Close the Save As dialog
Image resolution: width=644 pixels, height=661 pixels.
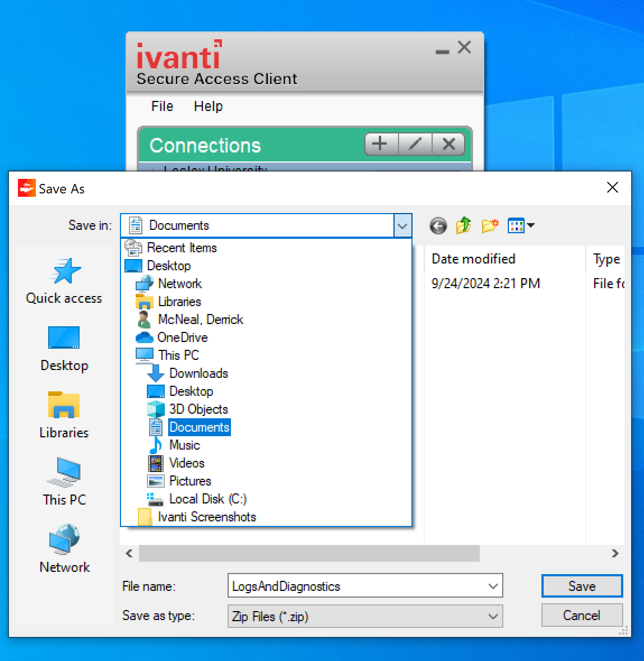coord(613,188)
